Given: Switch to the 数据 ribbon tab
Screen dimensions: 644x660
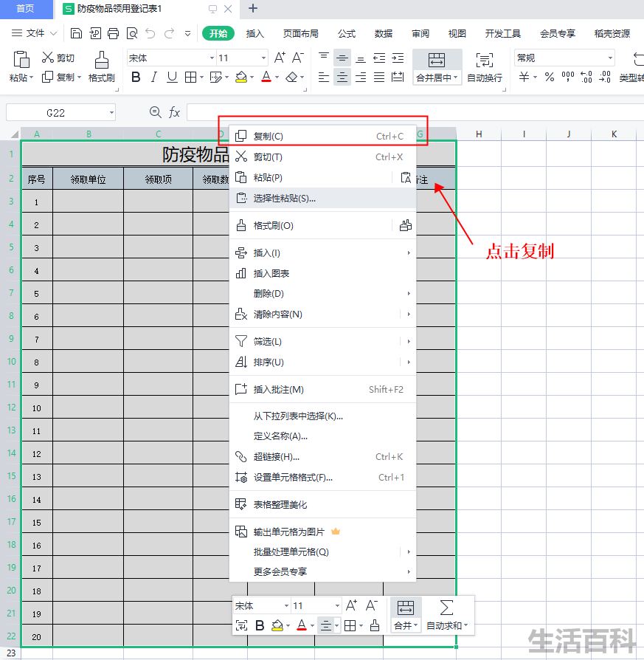Looking at the screenshot, I should [384, 34].
